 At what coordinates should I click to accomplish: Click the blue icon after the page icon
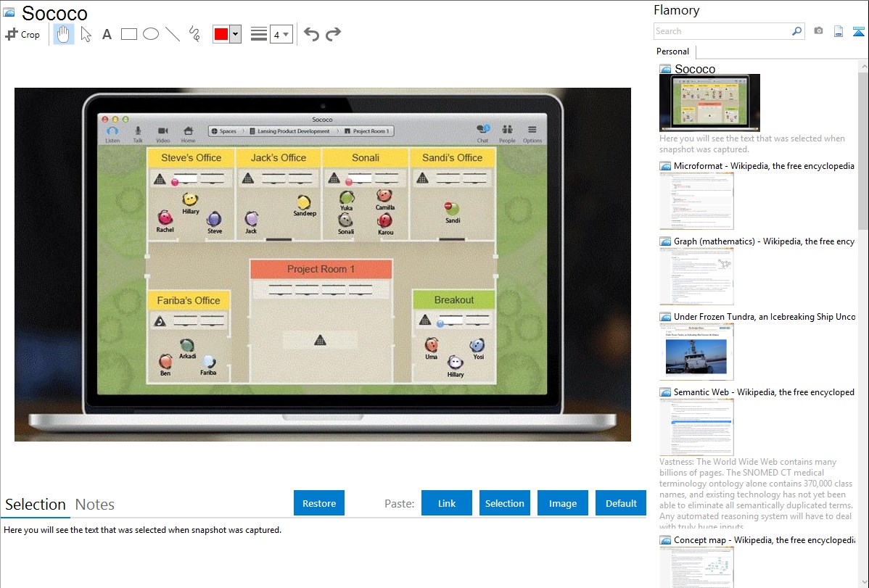click(858, 31)
